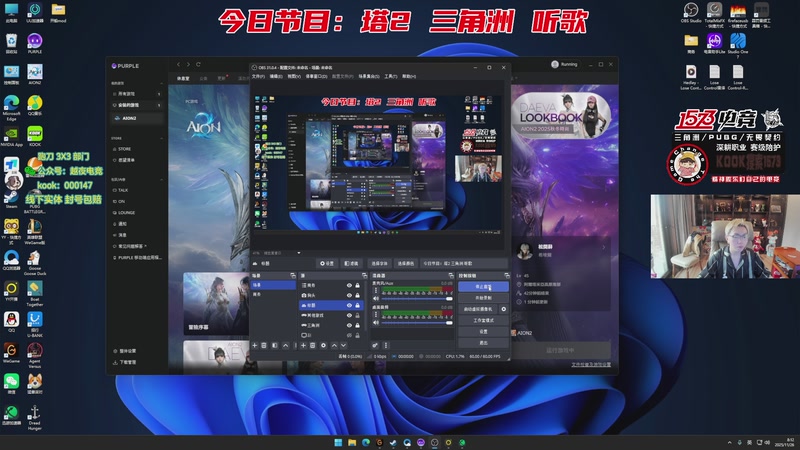The height and width of the screenshot is (450, 800).
Task: Toggle visibility of the camera source row
Action: coord(349,295)
